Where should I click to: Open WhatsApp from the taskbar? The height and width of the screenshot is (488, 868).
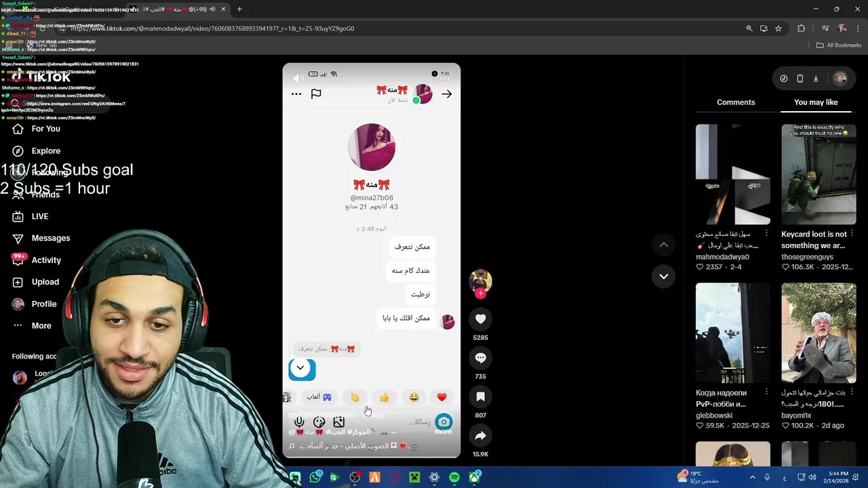click(x=315, y=477)
